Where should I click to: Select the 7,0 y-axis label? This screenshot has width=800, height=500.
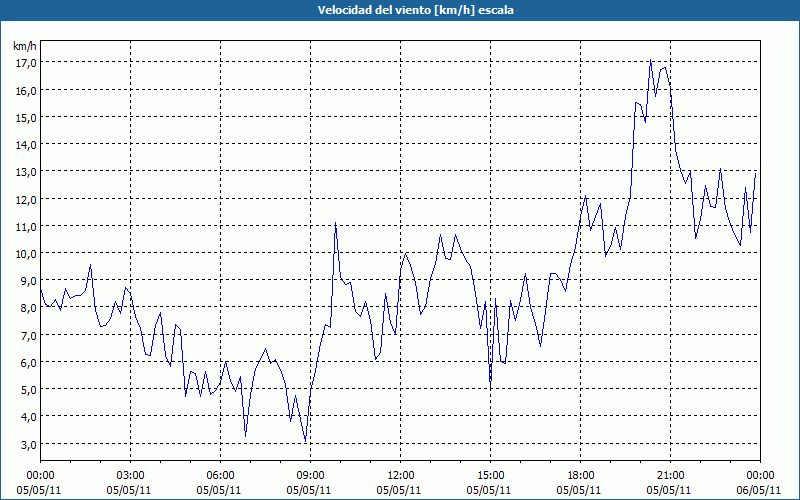pyautogui.click(x=29, y=335)
